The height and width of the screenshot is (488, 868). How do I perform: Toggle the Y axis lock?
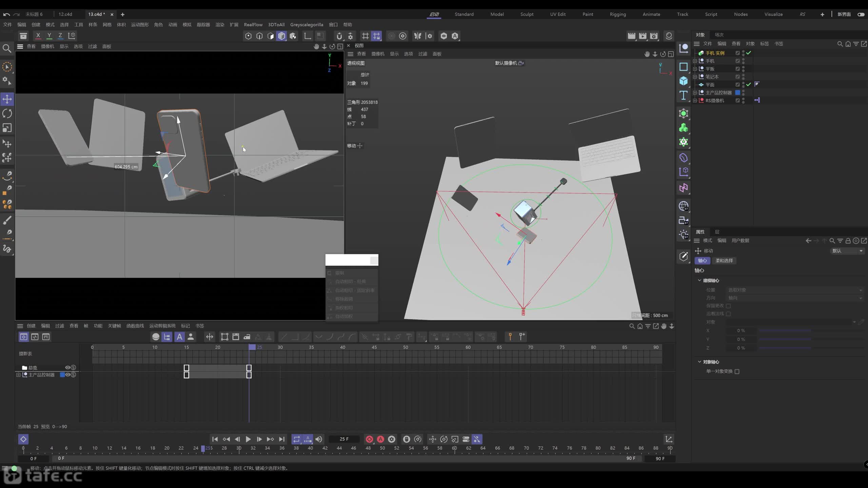49,36
